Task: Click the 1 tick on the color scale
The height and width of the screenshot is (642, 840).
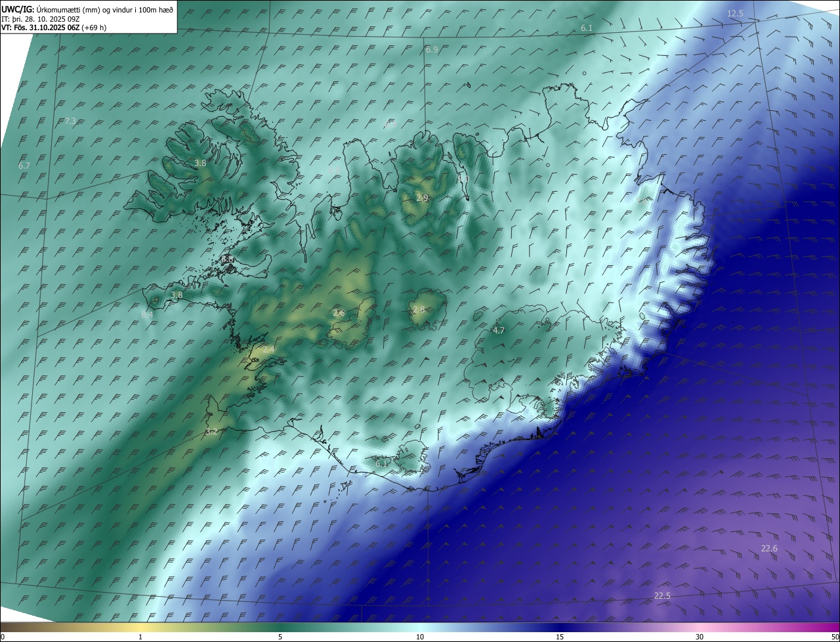Action: (140, 637)
